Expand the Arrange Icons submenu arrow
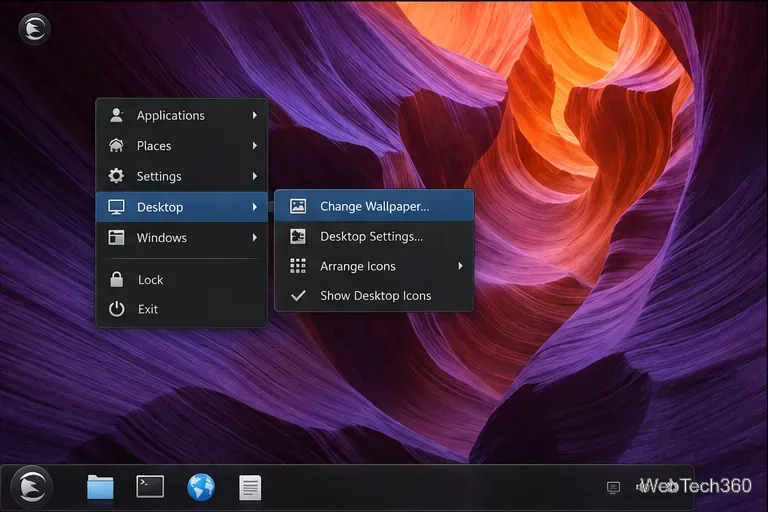 pyautogui.click(x=460, y=266)
